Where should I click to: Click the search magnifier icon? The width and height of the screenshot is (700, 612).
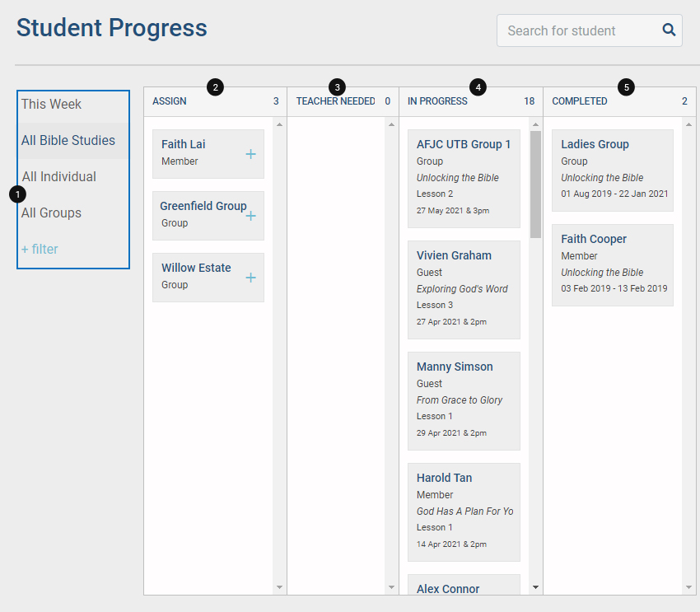point(669,30)
